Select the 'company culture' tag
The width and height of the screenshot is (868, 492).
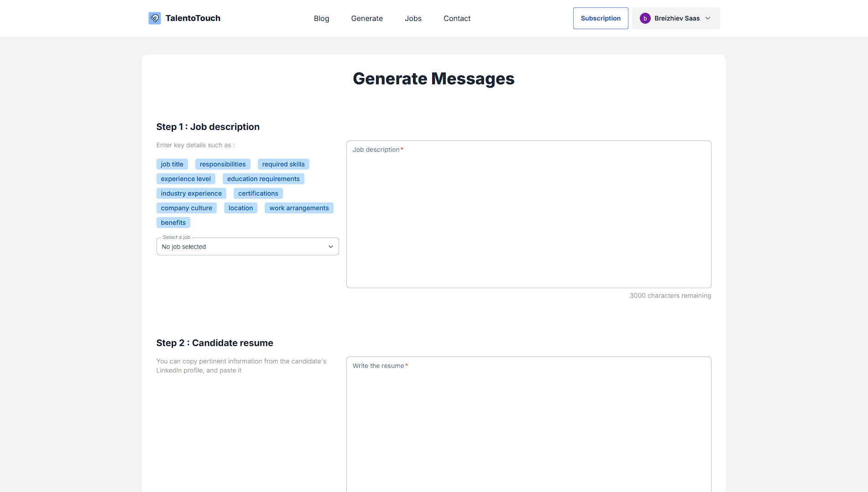187,207
